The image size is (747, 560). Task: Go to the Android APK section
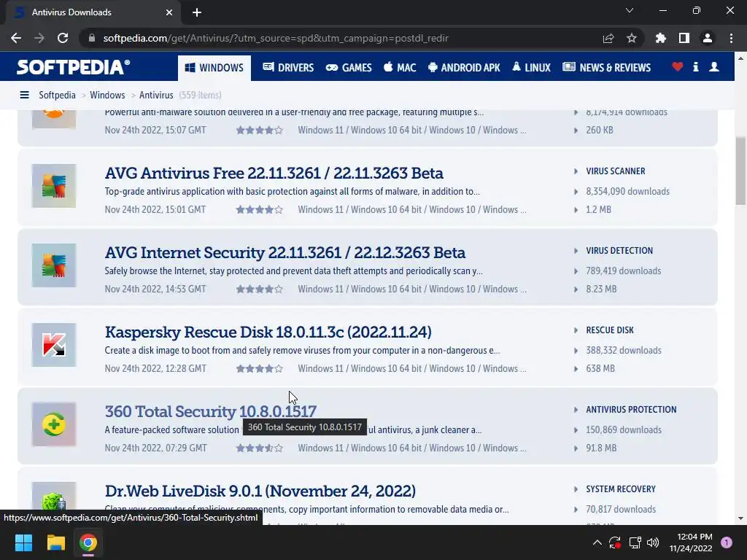pyautogui.click(x=464, y=68)
